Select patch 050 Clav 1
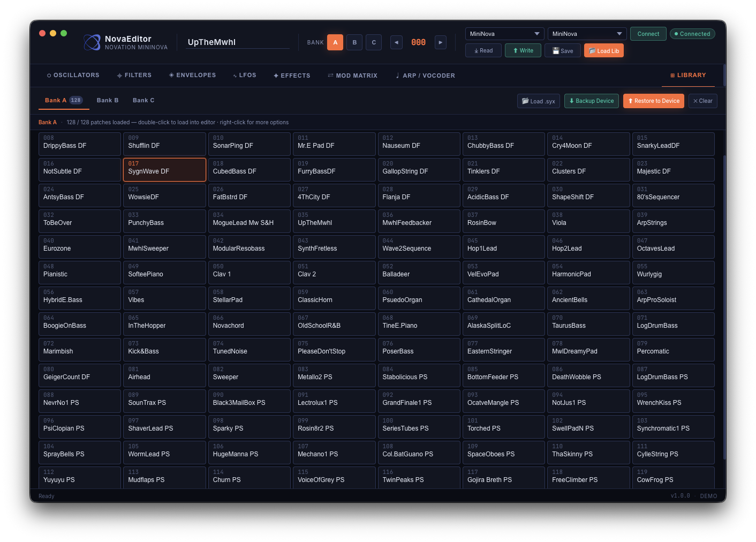Viewport: 756px width, 542px height. tap(250, 273)
